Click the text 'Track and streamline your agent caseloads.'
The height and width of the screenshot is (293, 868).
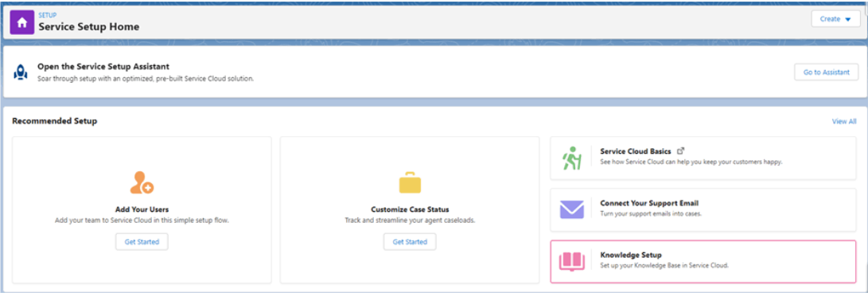410,220
